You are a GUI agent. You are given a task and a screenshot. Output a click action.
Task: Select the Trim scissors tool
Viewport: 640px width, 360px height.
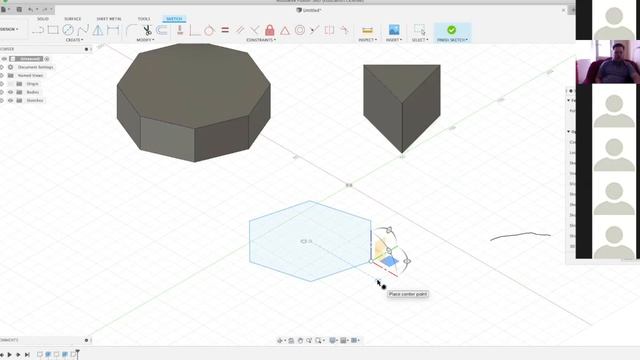[147, 30]
